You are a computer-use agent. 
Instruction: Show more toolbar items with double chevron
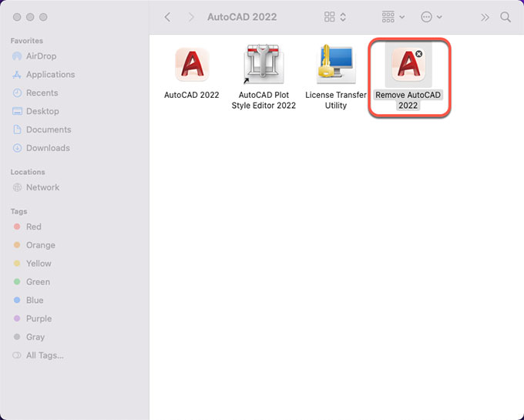click(x=485, y=17)
